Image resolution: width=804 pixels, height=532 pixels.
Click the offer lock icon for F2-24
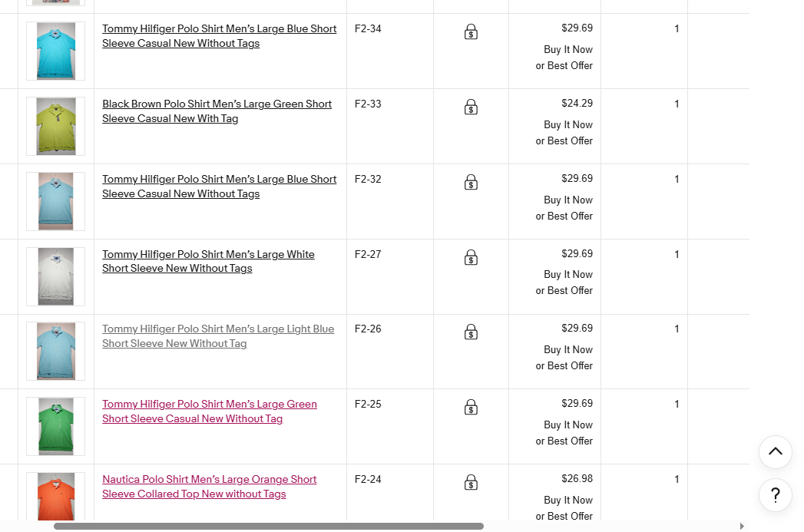471,483
